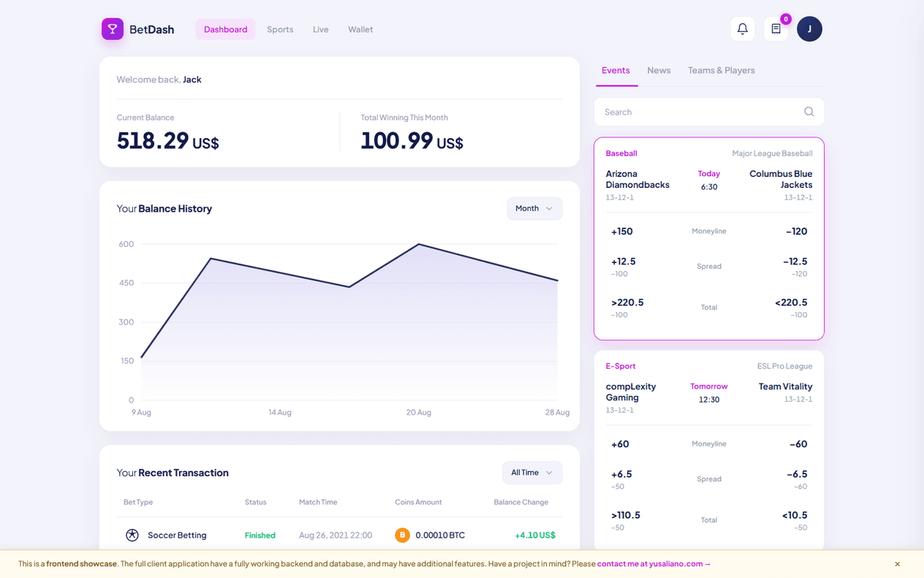Follow the contact me at yusaliano.com link
Image resolution: width=924 pixels, height=578 pixels.
pos(654,564)
